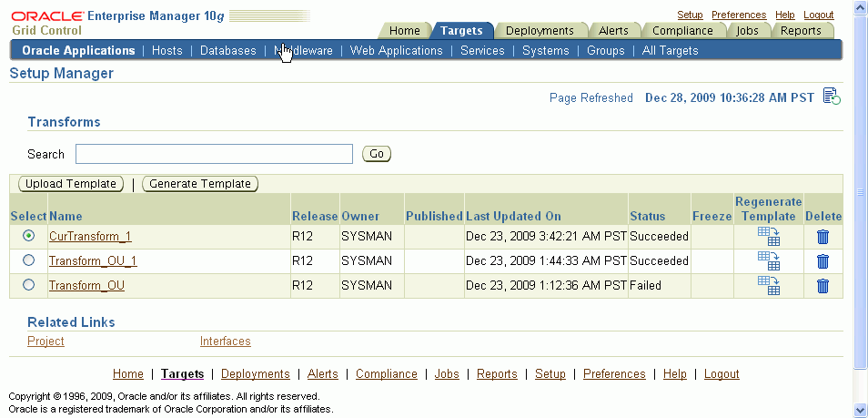Click the Setup link in header

(x=690, y=15)
